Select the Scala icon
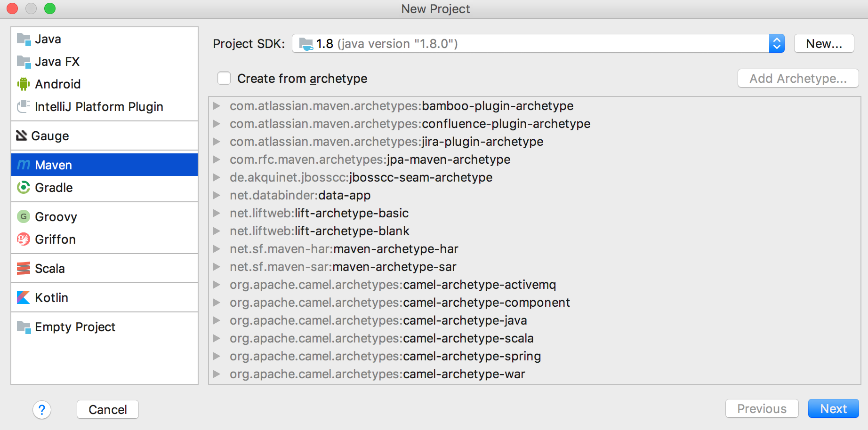The width and height of the screenshot is (868, 430). click(23, 269)
